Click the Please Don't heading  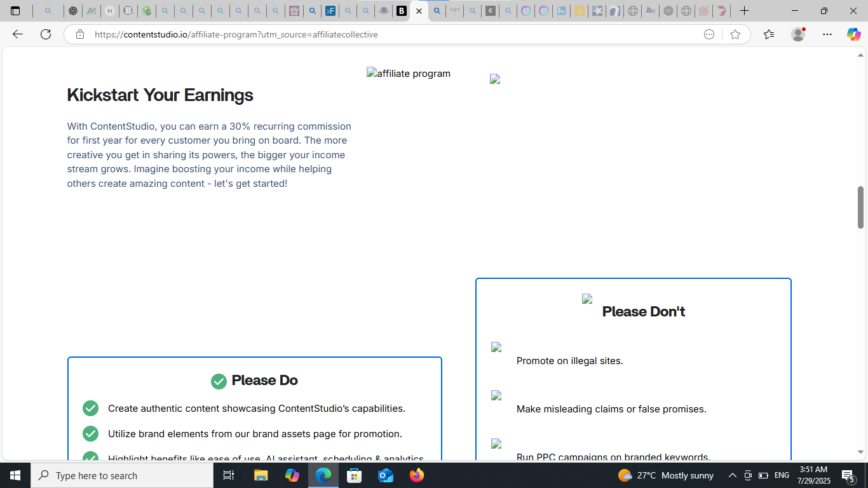[644, 311]
